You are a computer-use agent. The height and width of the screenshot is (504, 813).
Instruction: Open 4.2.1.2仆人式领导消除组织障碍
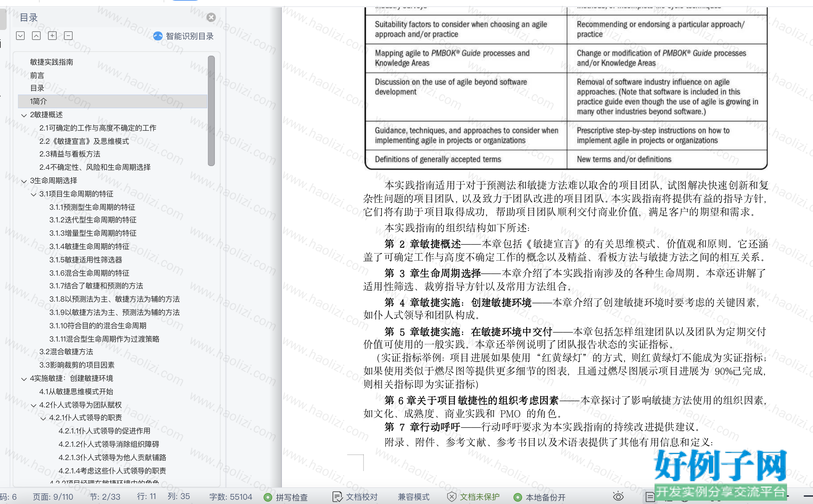pyautogui.click(x=109, y=444)
